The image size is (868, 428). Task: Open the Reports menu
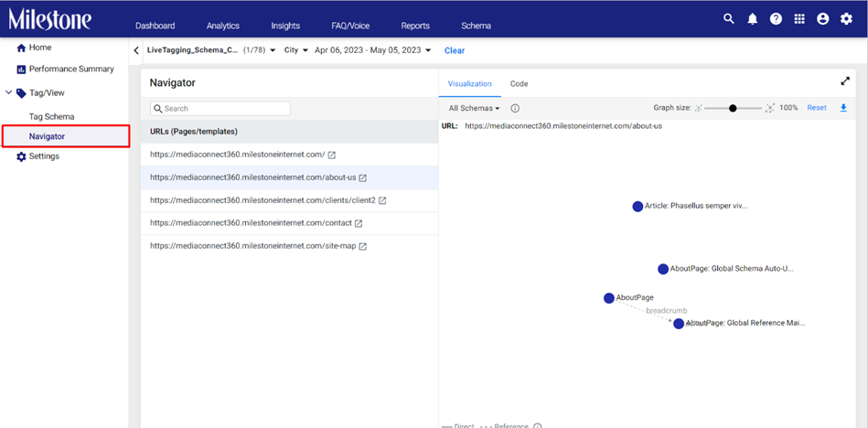[415, 26]
